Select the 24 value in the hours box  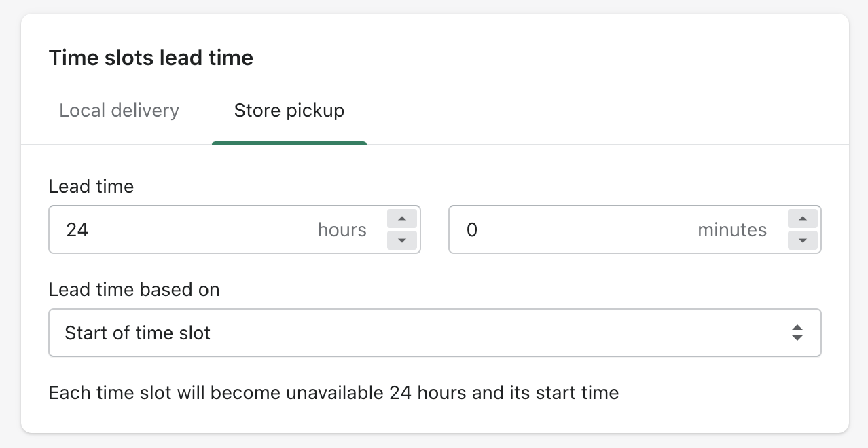click(77, 229)
